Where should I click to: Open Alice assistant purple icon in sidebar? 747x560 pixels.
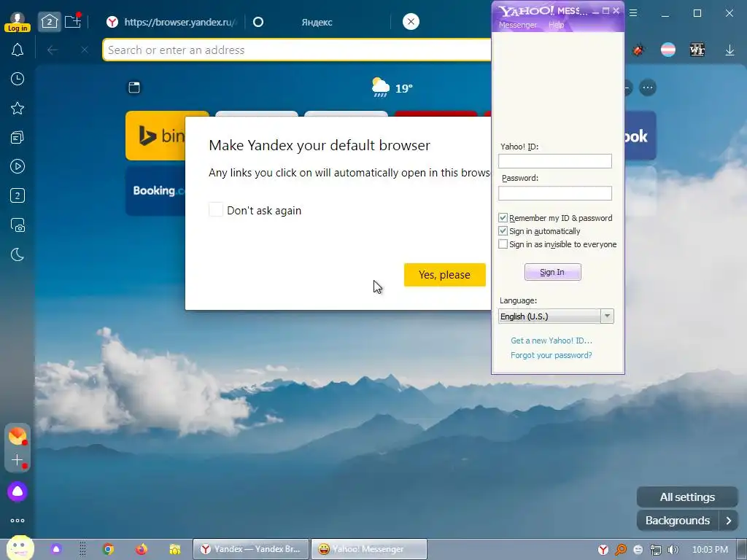pyautogui.click(x=18, y=491)
